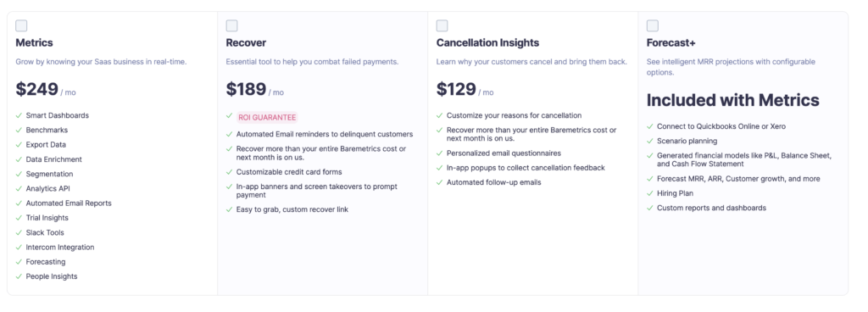Select the Cancellation Insights checkbox
The image size is (868, 312).
pos(442,25)
